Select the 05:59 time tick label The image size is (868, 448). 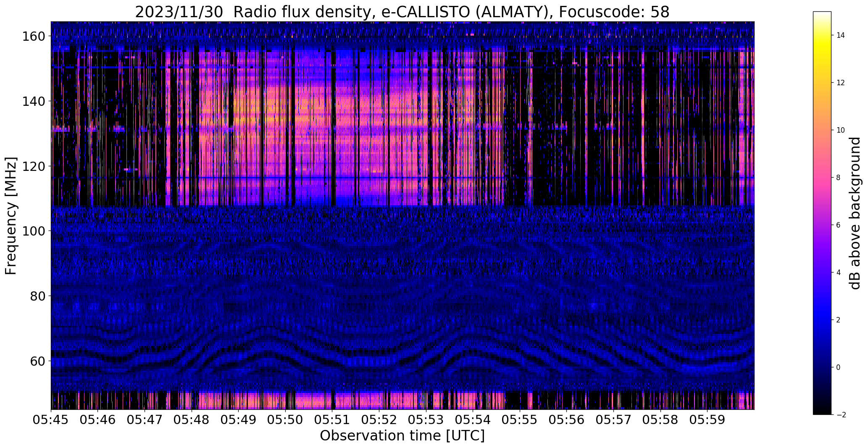708,420
